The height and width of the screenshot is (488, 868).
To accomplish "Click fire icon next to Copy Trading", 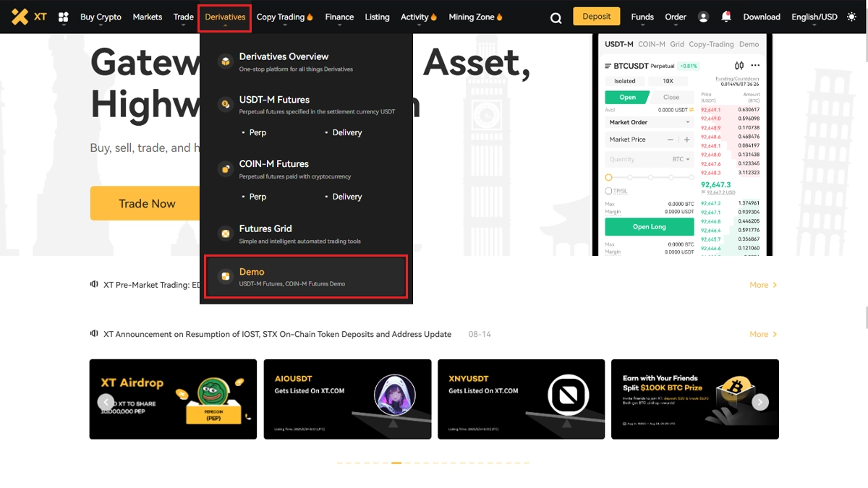I will pos(310,17).
